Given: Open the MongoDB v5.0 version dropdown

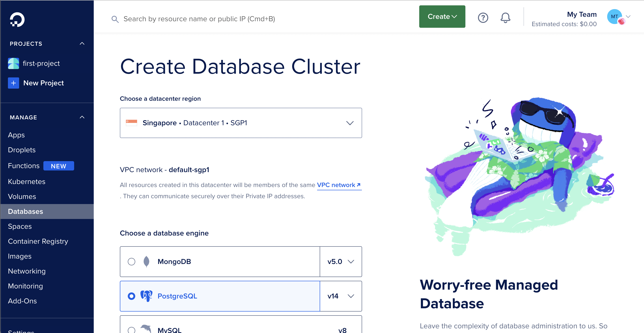Looking at the screenshot, I should [341, 261].
